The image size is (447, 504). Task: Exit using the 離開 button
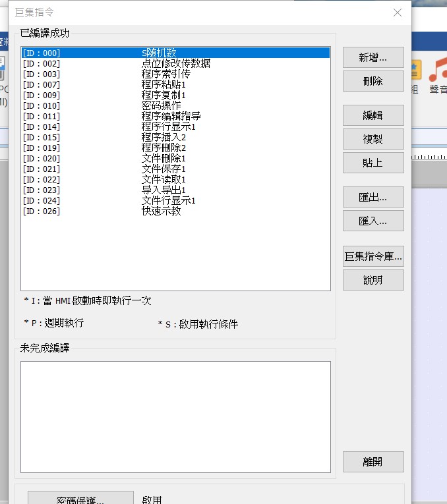tap(372, 462)
